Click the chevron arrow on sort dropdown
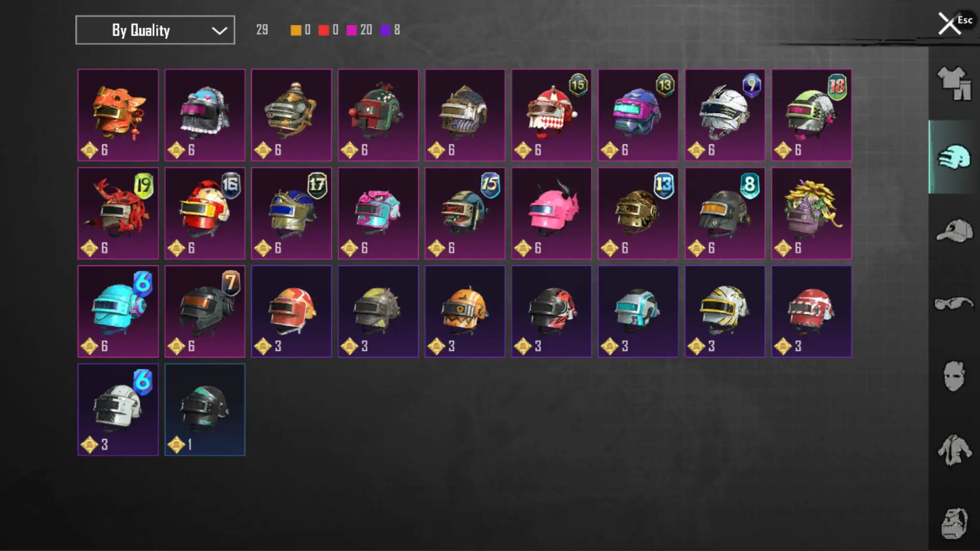980x551 pixels. click(219, 31)
